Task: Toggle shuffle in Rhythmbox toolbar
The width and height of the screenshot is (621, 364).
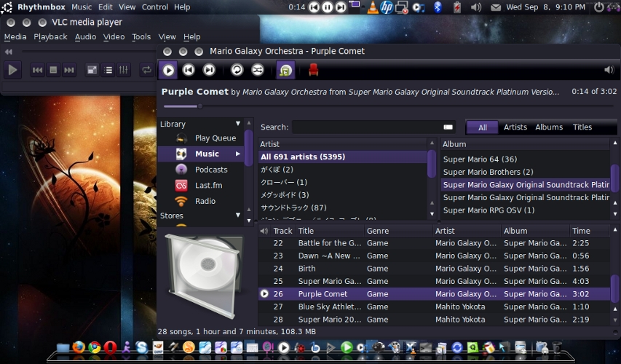Action: [x=258, y=70]
